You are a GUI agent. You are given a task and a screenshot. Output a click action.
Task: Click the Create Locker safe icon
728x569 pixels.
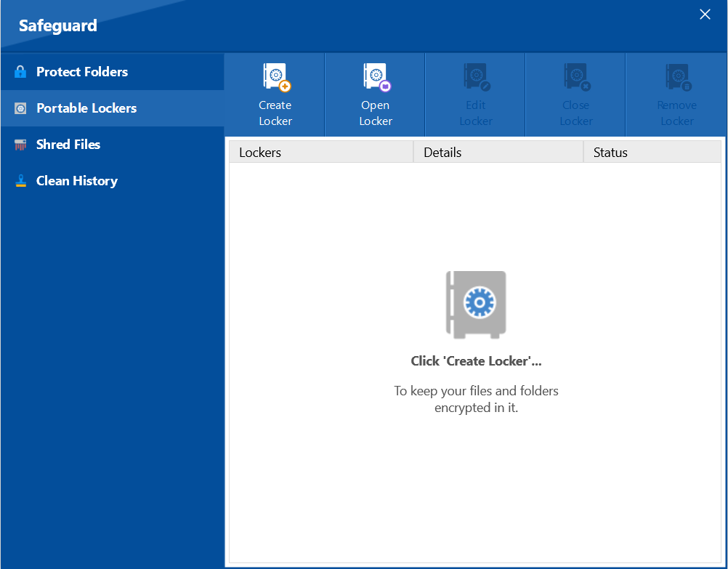pos(277,77)
